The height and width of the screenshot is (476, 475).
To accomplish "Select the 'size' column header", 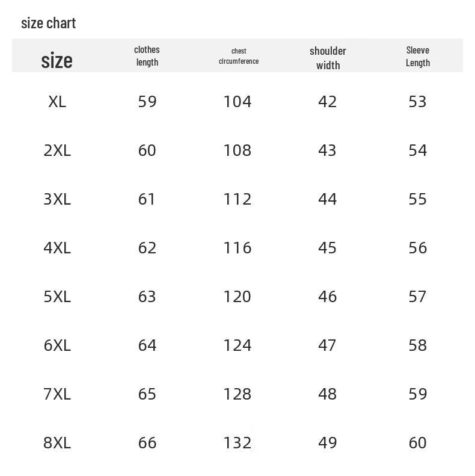I will point(57,60).
